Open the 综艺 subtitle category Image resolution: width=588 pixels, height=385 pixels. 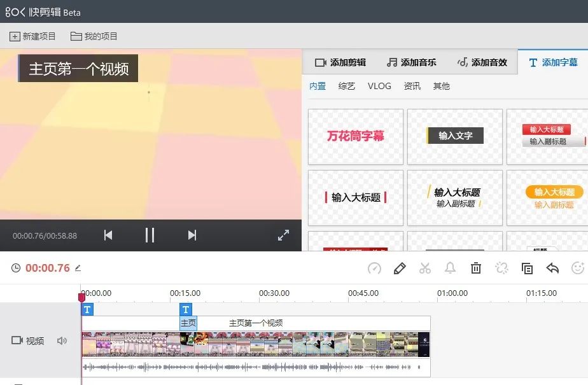pyautogui.click(x=347, y=86)
